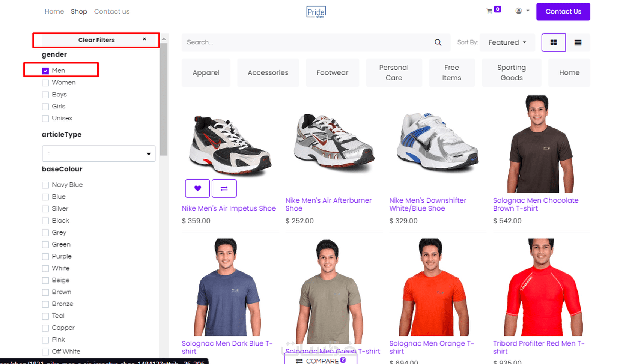Image resolution: width=638 pixels, height=364 pixels.
Task: Click the filter sidebar scroll-up arrow
Action: coord(164,39)
